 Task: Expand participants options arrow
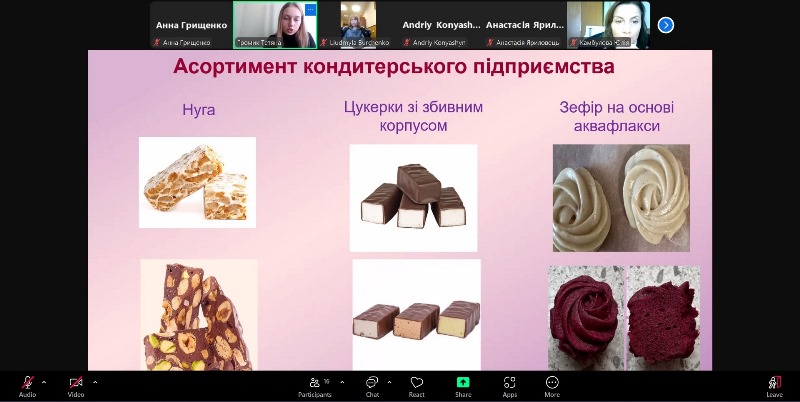tap(342, 382)
